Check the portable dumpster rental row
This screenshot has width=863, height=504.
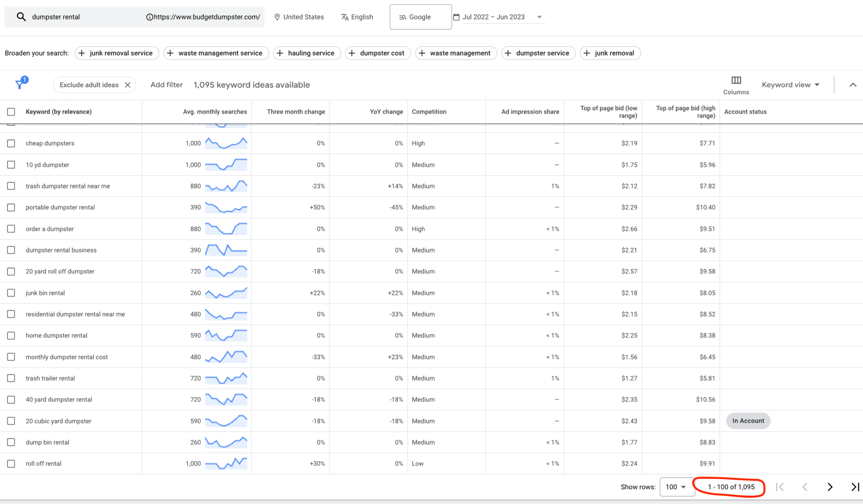(11, 207)
